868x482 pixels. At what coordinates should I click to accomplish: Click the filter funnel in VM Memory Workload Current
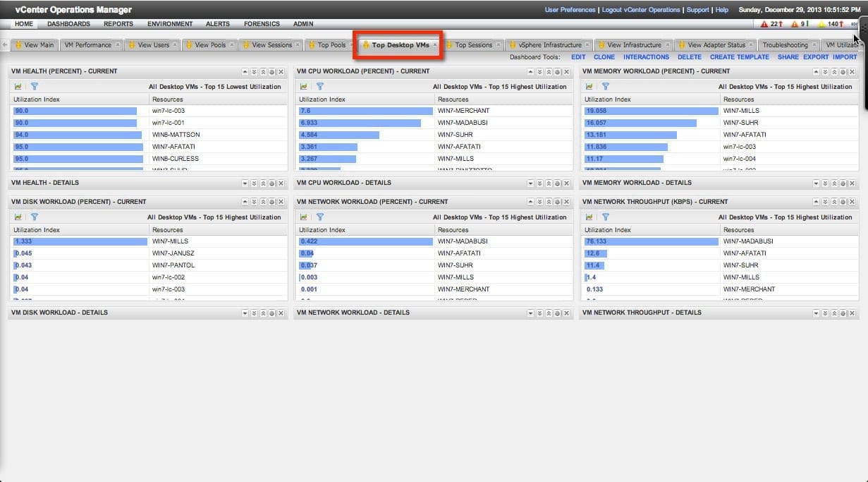point(605,87)
